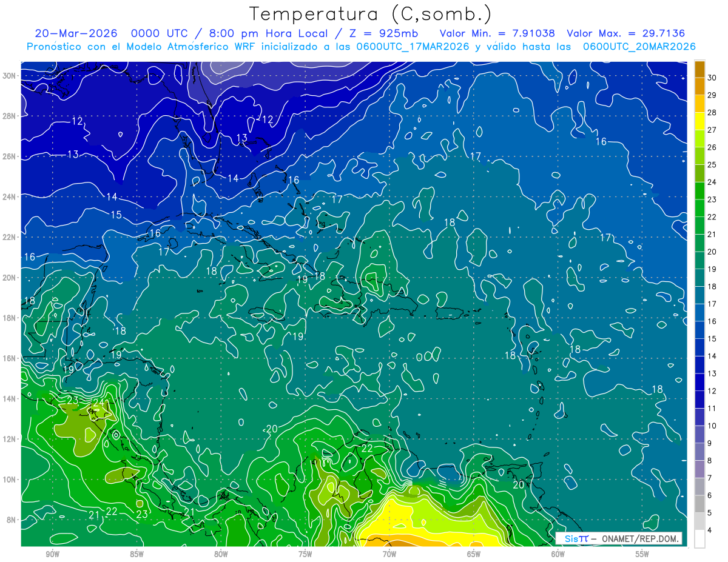The image size is (728, 562).
Task: Click the '24' contour label on the map
Action: tap(99, 403)
